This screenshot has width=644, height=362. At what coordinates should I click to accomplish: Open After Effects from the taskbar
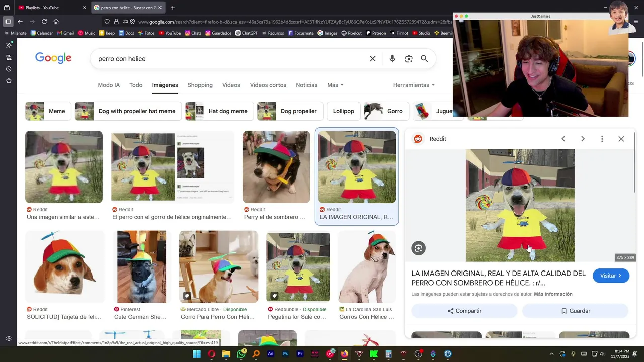coord(271,354)
